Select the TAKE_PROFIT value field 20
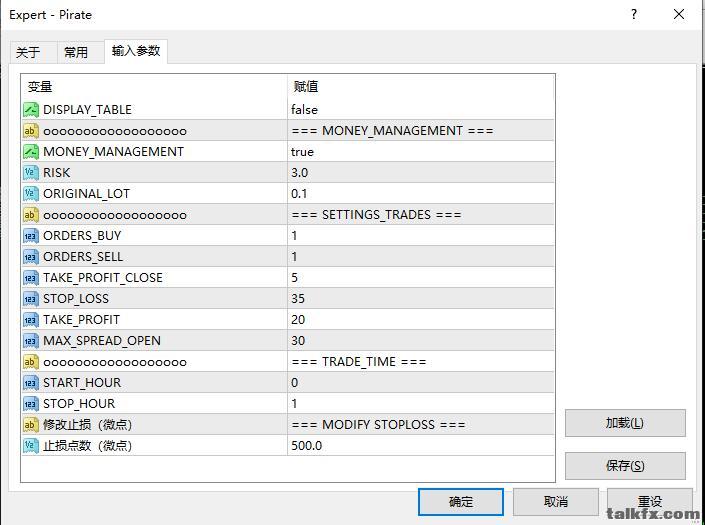705x525 pixels. coord(298,319)
